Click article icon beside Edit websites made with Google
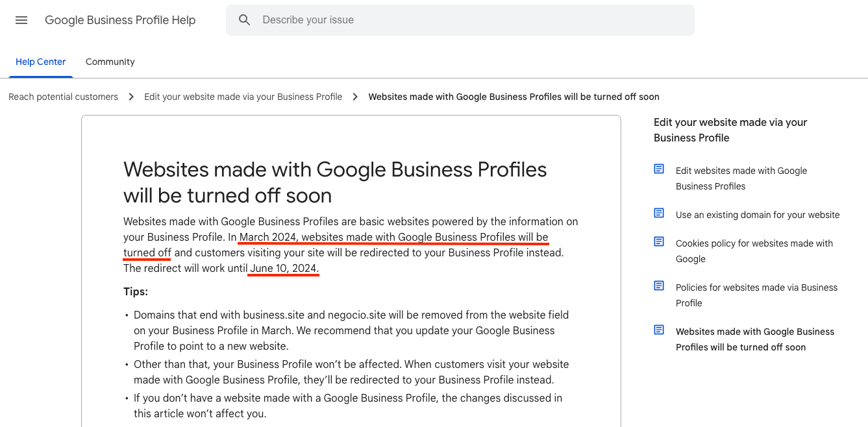 click(659, 169)
